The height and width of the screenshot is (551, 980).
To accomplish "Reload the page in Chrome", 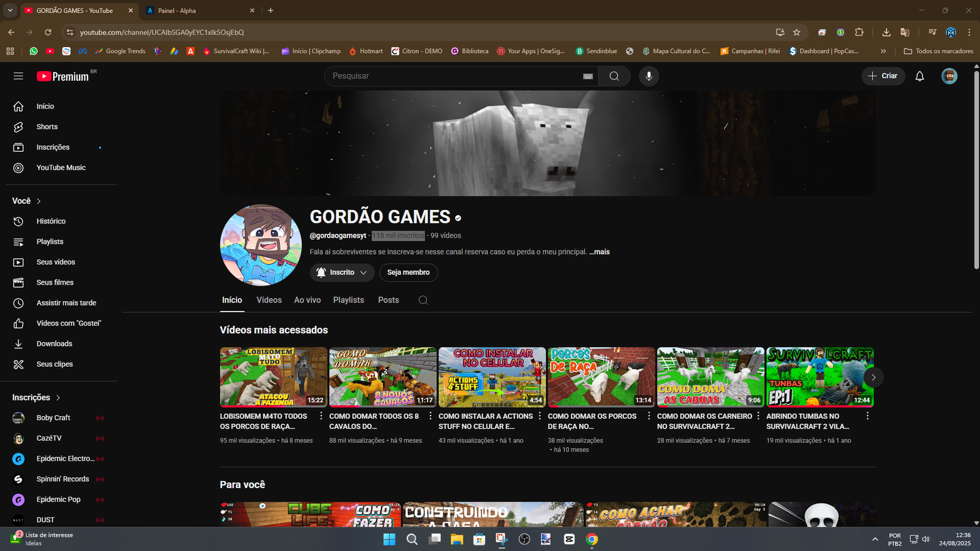I will coord(48,32).
